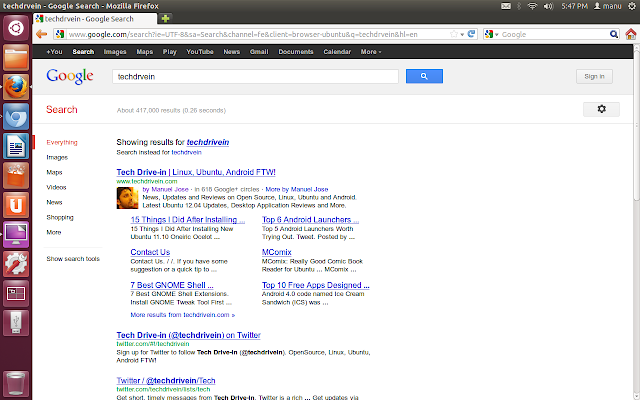Open Tech Drive-in on Twitter result

tap(189, 335)
